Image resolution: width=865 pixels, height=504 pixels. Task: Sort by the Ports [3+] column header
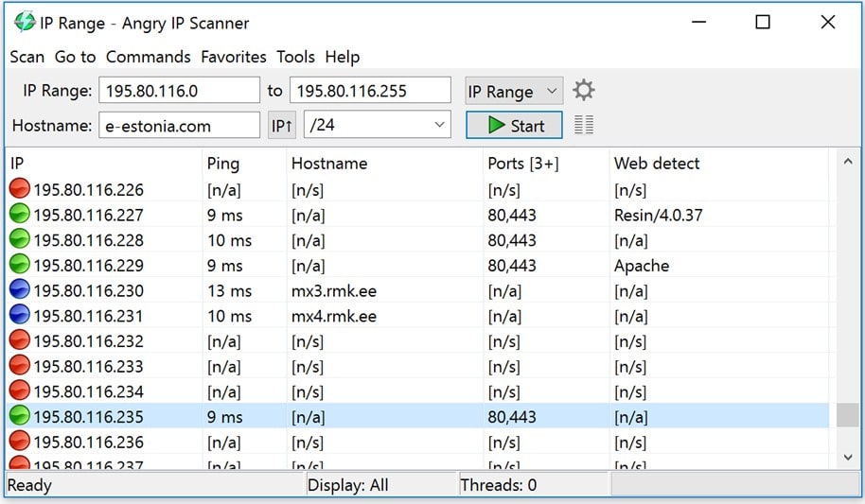pos(546,164)
